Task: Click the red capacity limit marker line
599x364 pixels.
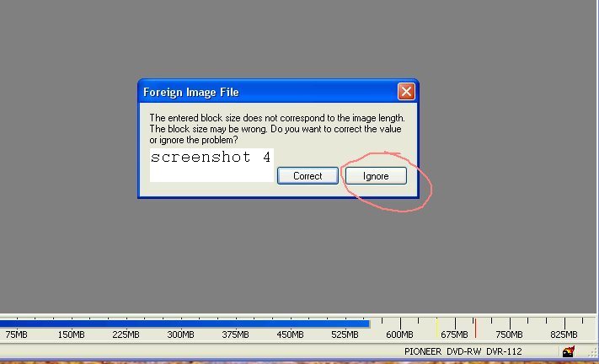Action: [x=476, y=329]
